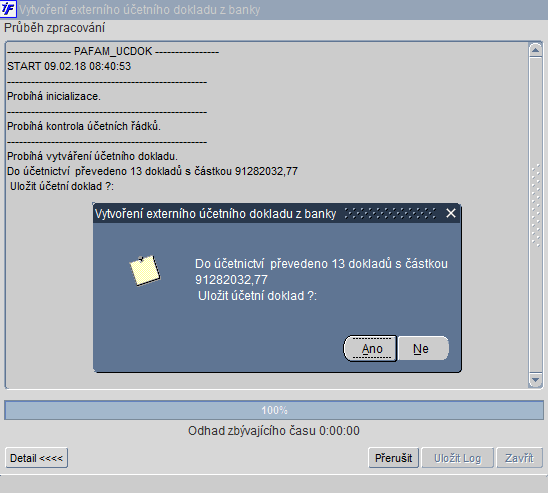The height and width of the screenshot is (493, 548).
Task: Select log line 'Probíhá inicializace.'
Action: point(54,96)
